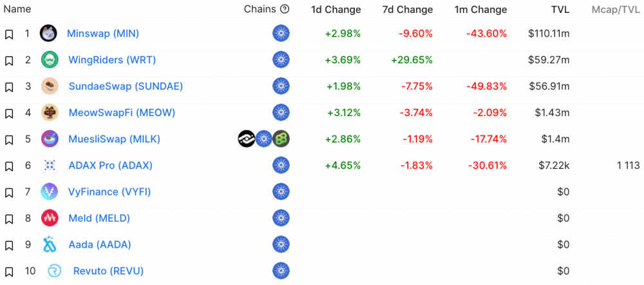Click the VyFinance logo icon
The image size is (644, 285).
(50, 192)
